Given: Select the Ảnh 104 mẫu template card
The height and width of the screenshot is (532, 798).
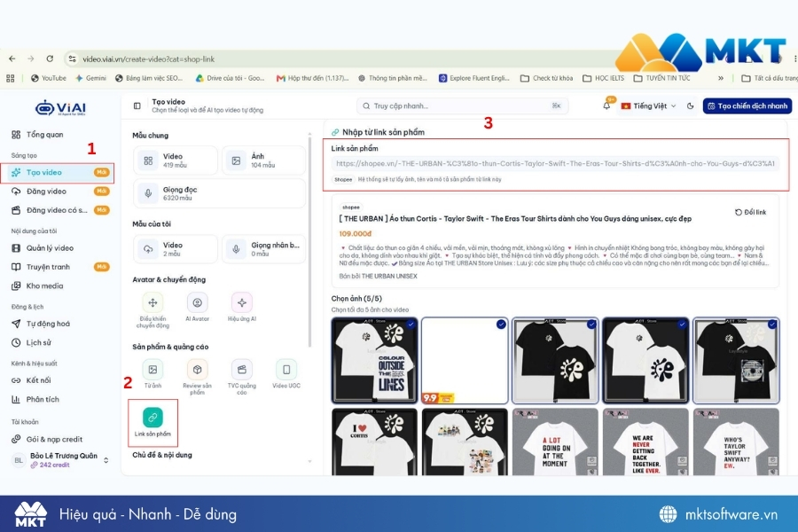Looking at the screenshot, I should pos(263,160).
